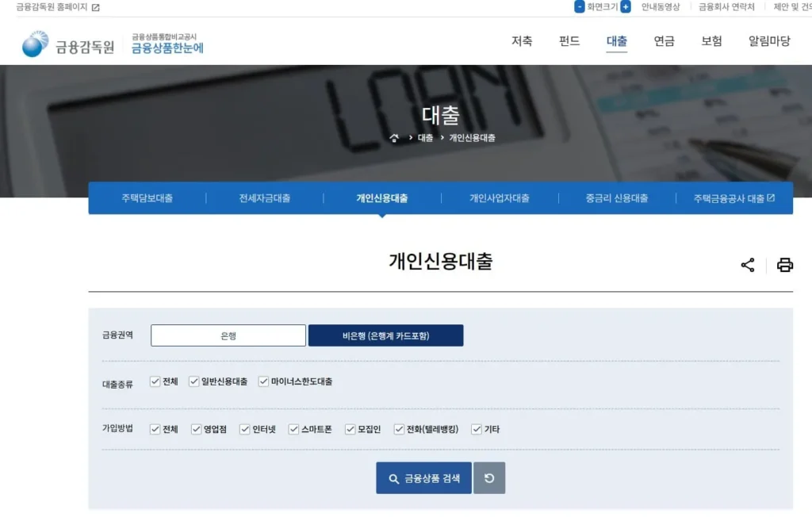
Task: Click 개인신용대출 in the breadcrumb
Action: pyautogui.click(x=472, y=138)
